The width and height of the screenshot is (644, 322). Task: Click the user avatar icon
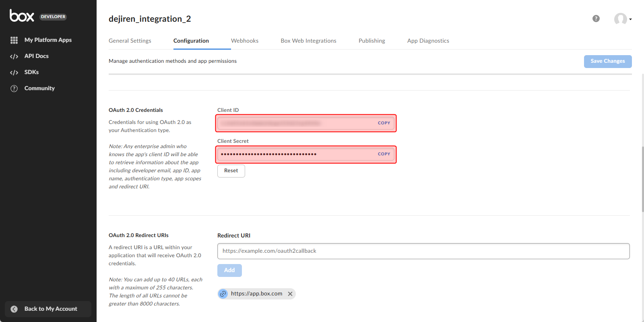pyautogui.click(x=620, y=19)
